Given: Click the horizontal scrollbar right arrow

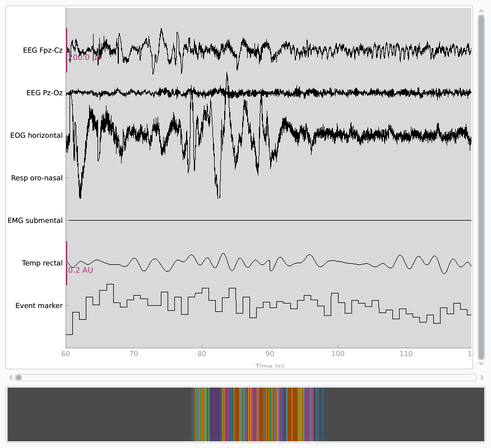Looking at the screenshot, I should point(483,377).
